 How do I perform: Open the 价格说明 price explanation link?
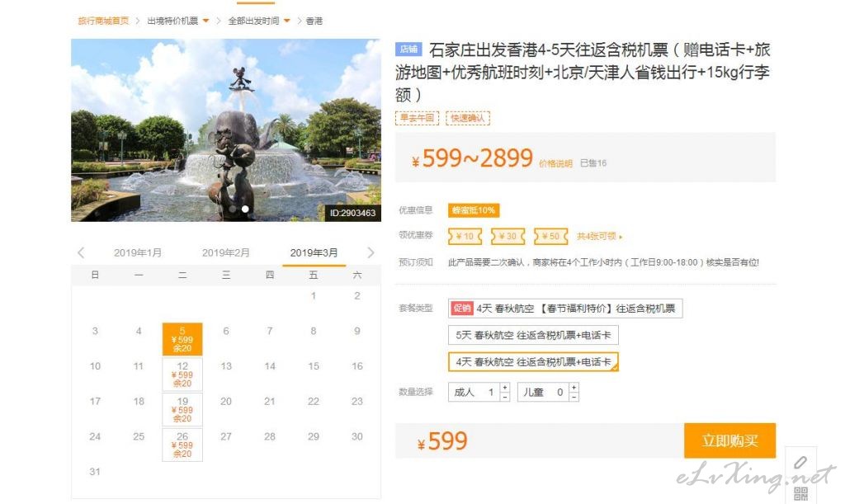[x=555, y=163]
